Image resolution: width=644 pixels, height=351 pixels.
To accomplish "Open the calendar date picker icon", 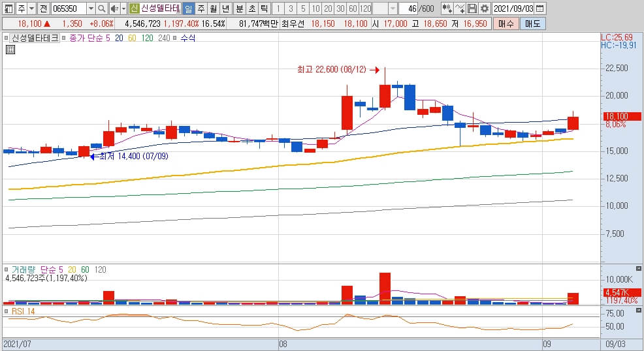I will (541, 8).
